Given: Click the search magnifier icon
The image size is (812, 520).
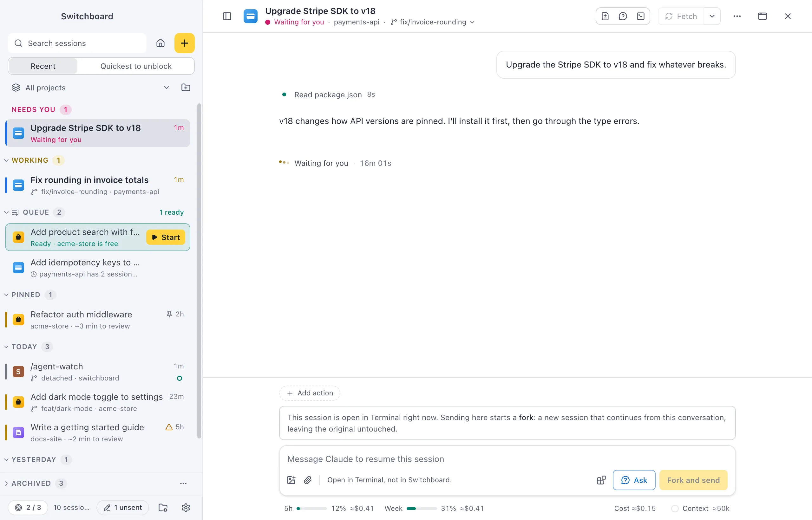Looking at the screenshot, I should (19, 43).
